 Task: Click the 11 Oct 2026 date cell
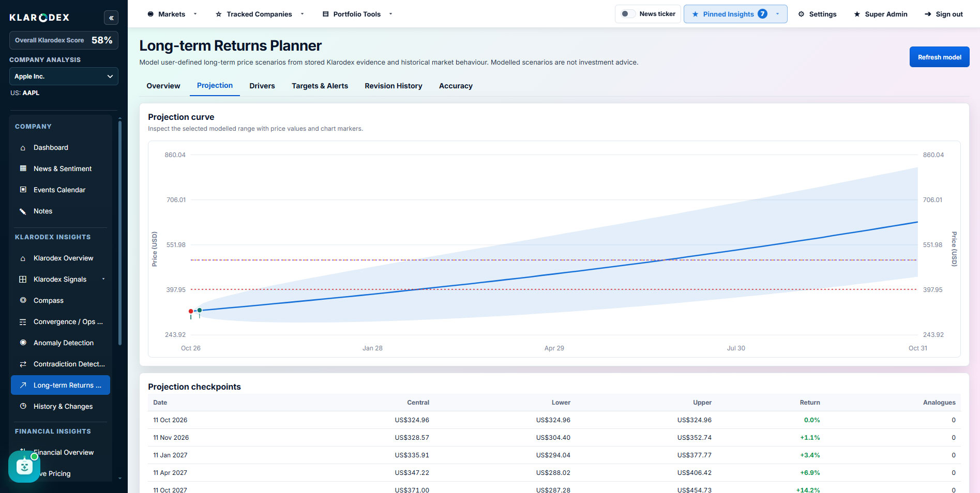pyautogui.click(x=170, y=420)
